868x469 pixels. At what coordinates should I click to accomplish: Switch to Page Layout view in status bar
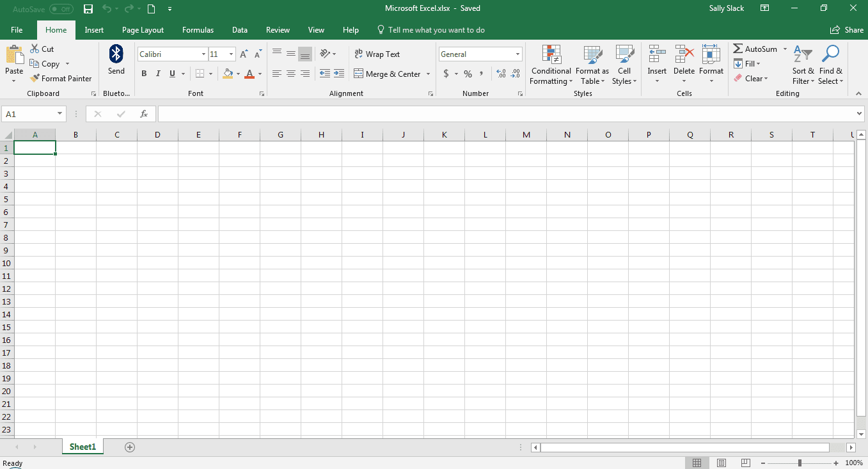tap(721, 463)
